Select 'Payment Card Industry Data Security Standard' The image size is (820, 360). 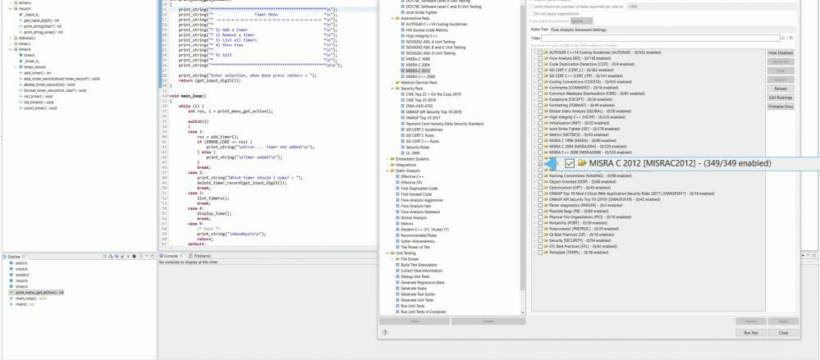click(446, 123)
